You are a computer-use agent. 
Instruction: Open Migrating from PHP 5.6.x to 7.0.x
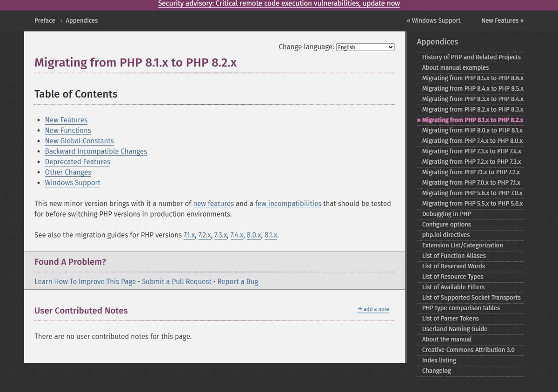point(472,193)
